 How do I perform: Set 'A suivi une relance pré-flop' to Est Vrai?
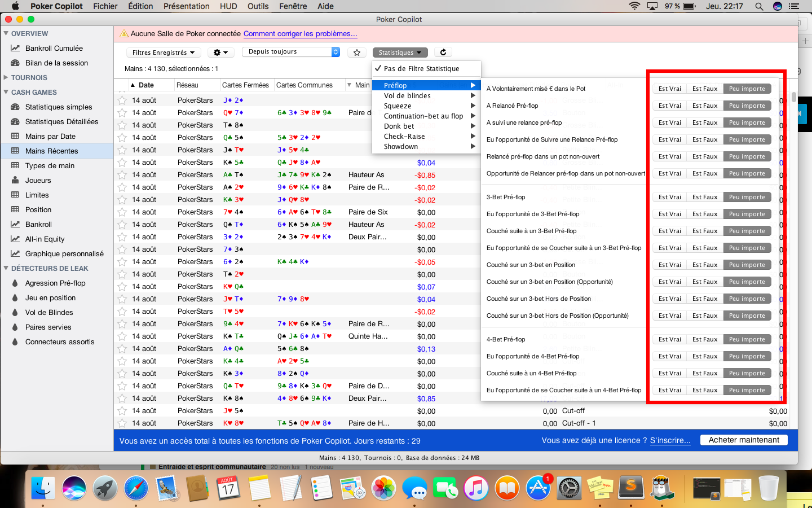[x=669, y=123]
